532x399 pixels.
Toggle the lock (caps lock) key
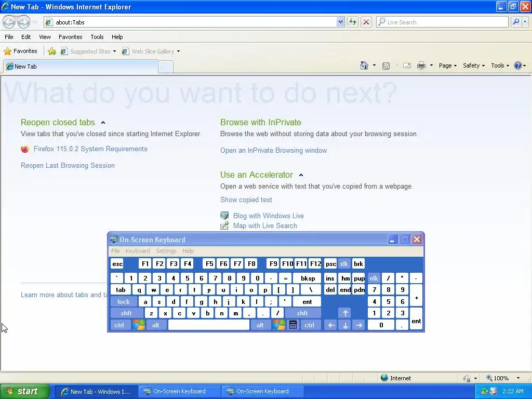[124, 302]
